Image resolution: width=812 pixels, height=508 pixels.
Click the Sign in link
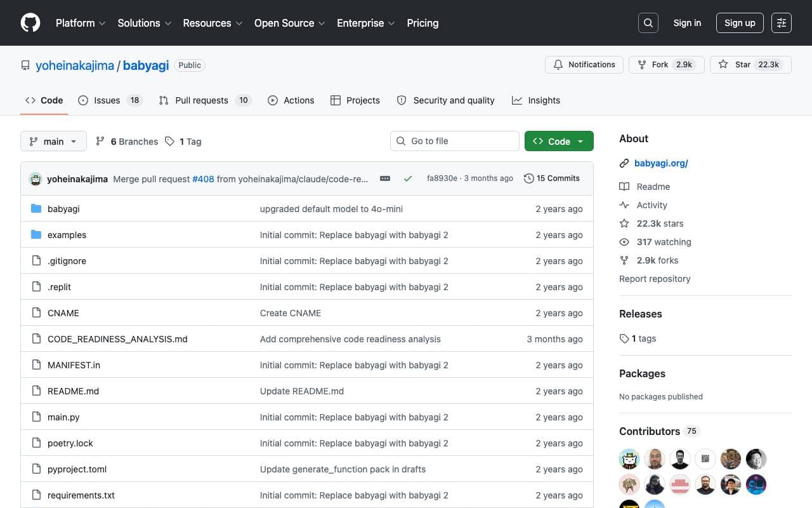pyautogui.click(x=687, y=23)
